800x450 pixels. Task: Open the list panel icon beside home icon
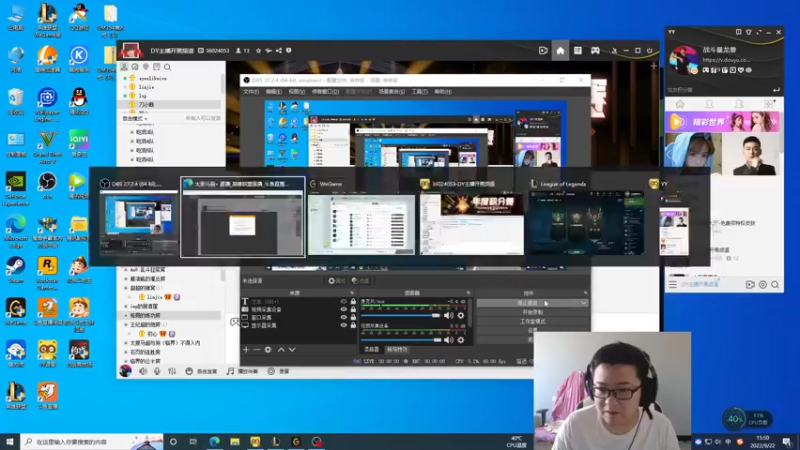tap(578, 51)
